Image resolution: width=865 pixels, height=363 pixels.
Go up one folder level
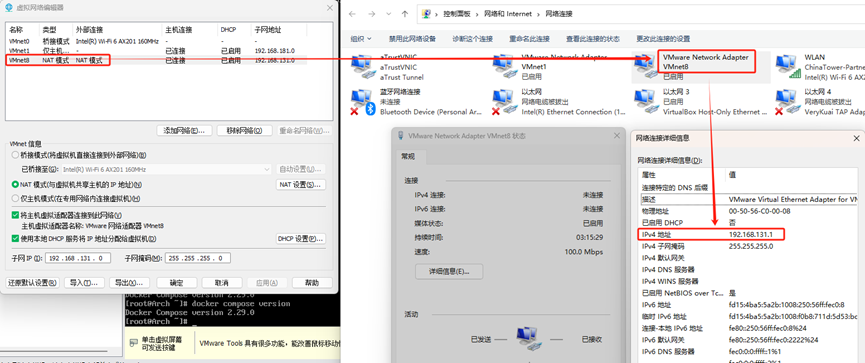point(405,14)
